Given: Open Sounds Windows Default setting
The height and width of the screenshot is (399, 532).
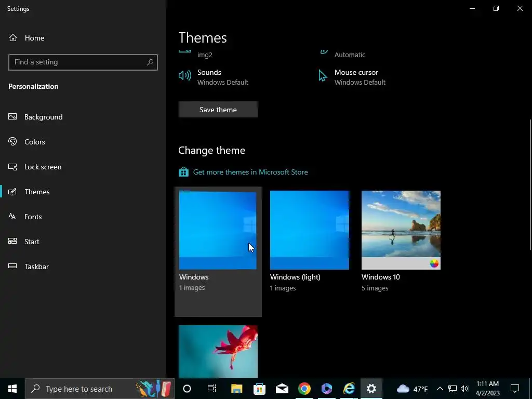Looking at the screenshot, I should click(x=214, y=77).
